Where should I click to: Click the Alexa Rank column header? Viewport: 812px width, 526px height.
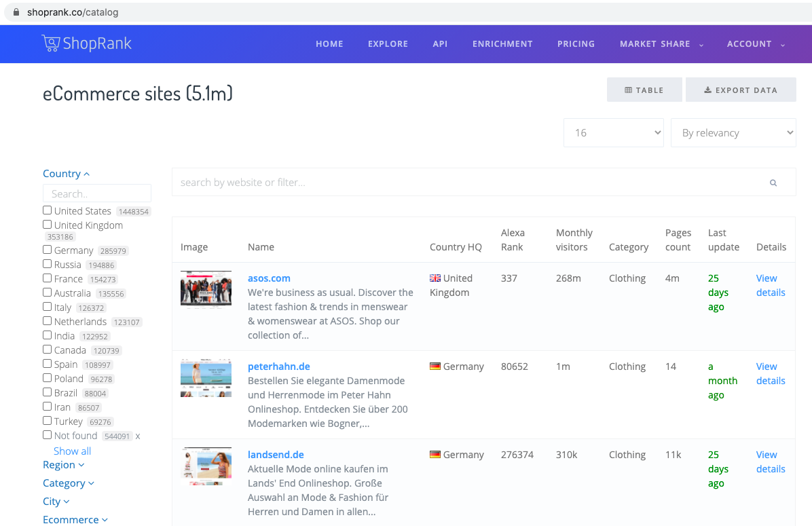tap(513, 240)
